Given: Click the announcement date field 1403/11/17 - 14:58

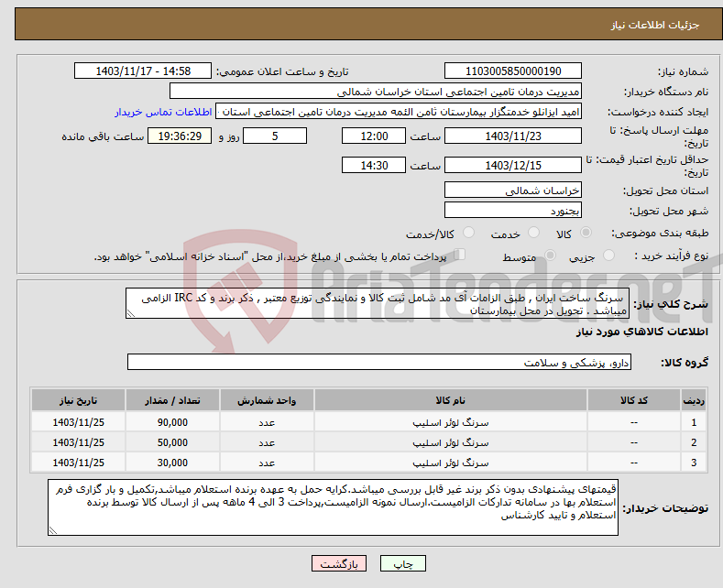Looking at the screenshot, I should point(143,71).
